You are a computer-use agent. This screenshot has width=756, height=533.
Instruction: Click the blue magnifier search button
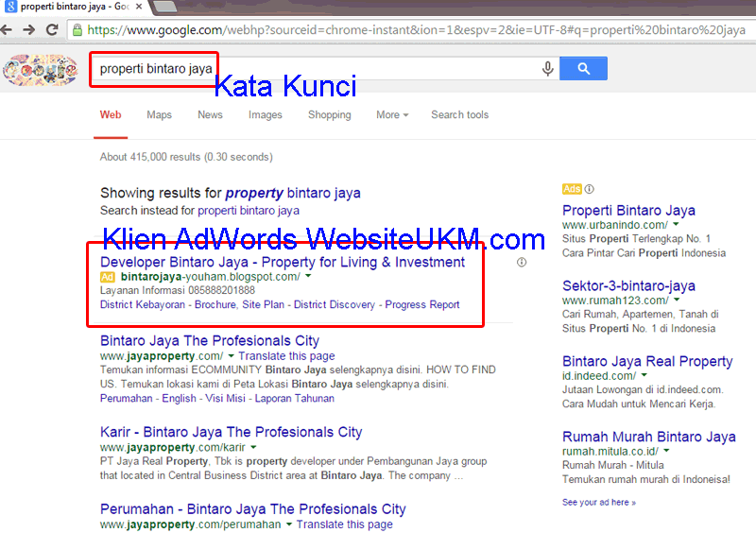[x=583, y=68]
